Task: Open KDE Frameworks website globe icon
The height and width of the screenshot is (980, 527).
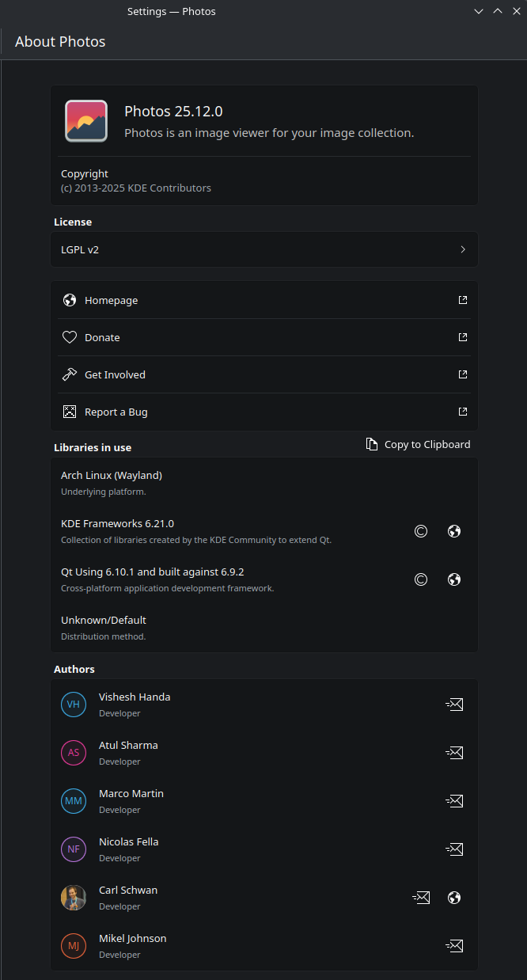Action: (x=454, y=531)
